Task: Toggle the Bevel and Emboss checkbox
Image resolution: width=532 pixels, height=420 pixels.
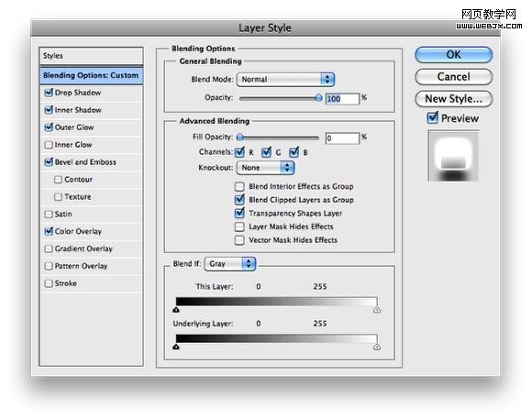Action: pyautogui.click(x=49, y=161)
